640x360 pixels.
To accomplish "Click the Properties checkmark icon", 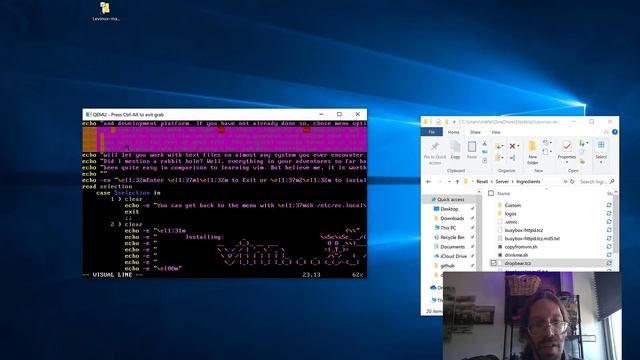I will click(x=567, y=147).
